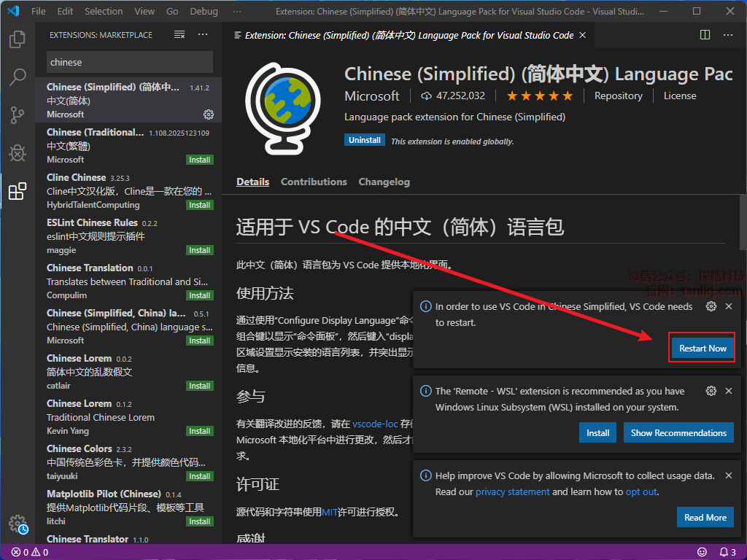This screenshot has height=560, width=747.
Task: Install Chinese (Traditional) language pack
Action: pos(200,160)
